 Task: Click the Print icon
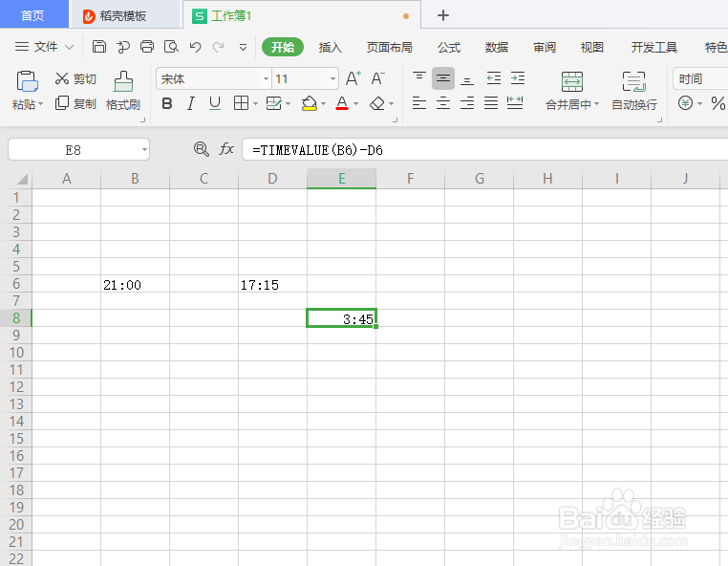pyautogui.click(x=147, y=47)
